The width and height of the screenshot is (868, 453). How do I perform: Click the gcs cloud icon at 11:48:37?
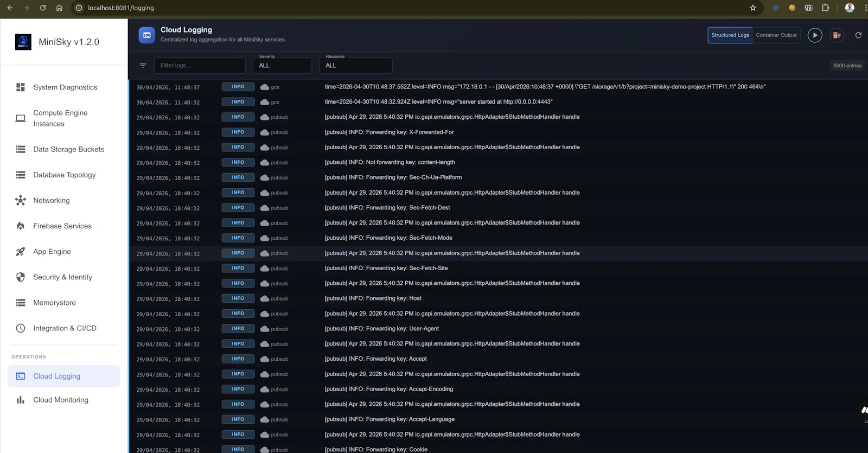coord(265,87)
